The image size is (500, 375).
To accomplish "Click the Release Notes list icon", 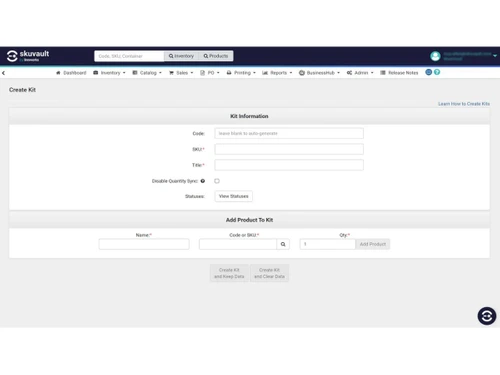I will (383, 73).
